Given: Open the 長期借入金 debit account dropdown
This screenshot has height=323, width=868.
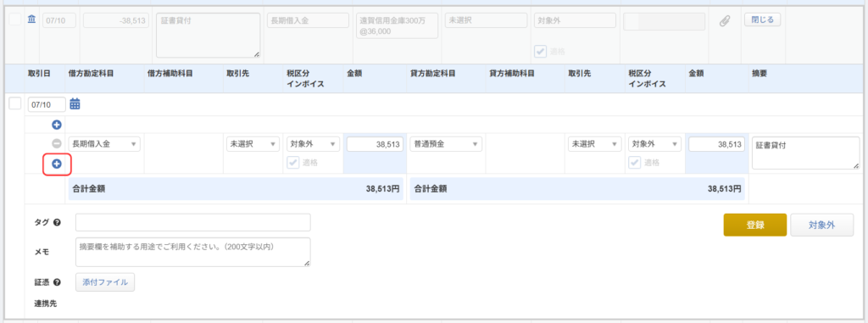Looking at the screenshot, I should 104,144.
